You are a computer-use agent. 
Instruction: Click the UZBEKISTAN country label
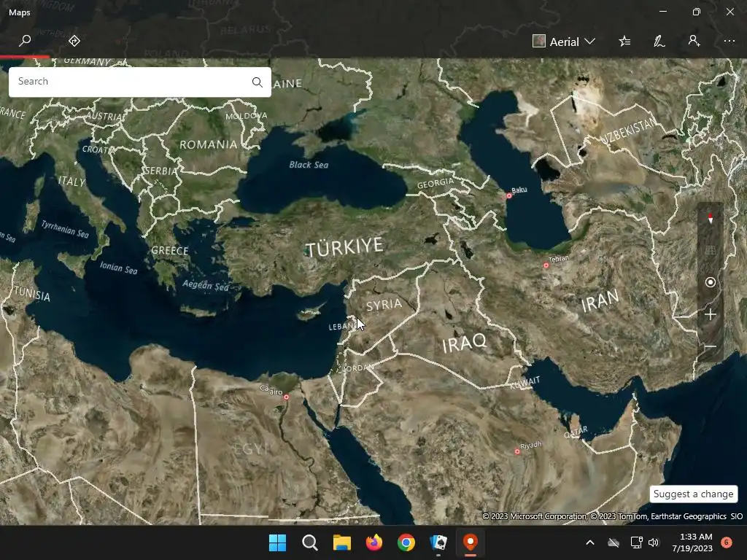pyautogui.click(x=628, y=131)
